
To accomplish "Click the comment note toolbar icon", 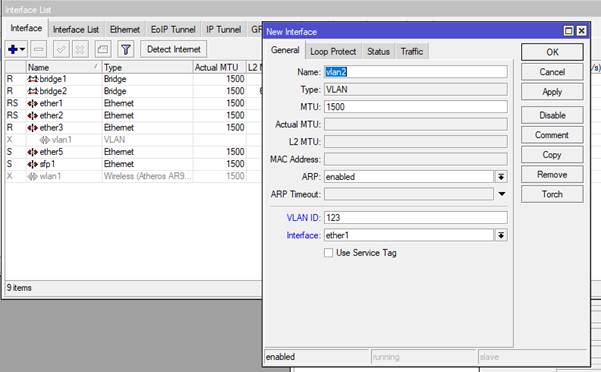I will pos(103,49).
